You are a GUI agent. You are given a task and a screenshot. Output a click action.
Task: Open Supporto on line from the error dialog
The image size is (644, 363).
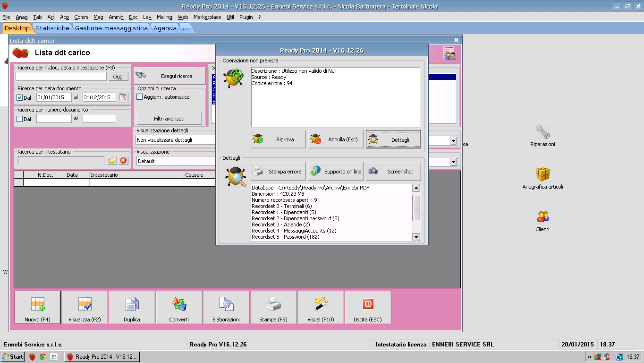pos(336,172)
